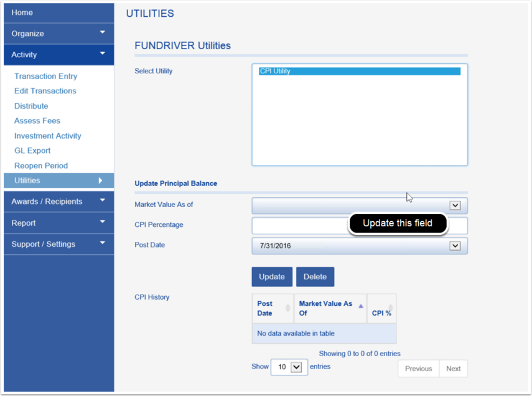Open Assess Fees link
This screenshot has height=396, width=532.
coord(37,121)
